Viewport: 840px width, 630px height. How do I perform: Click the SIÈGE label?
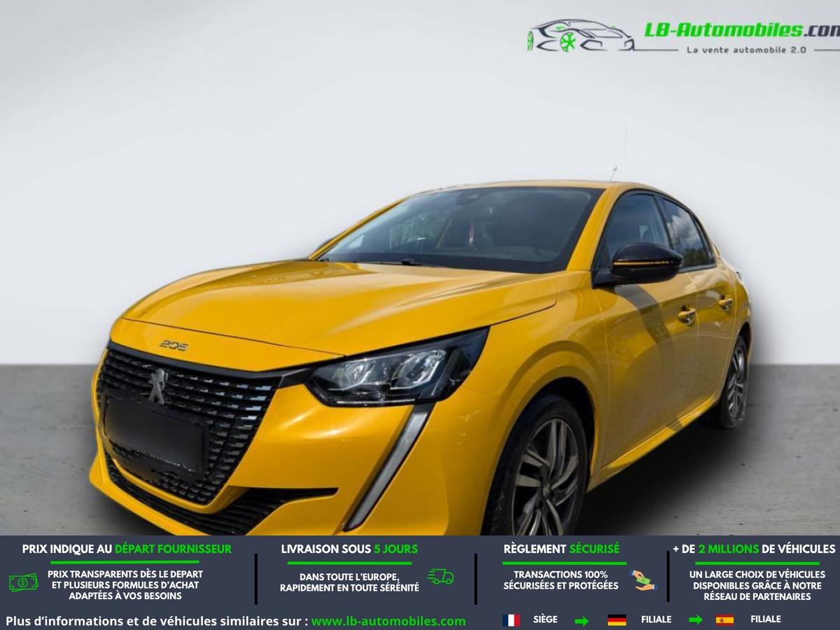click(x=545, y=619)
